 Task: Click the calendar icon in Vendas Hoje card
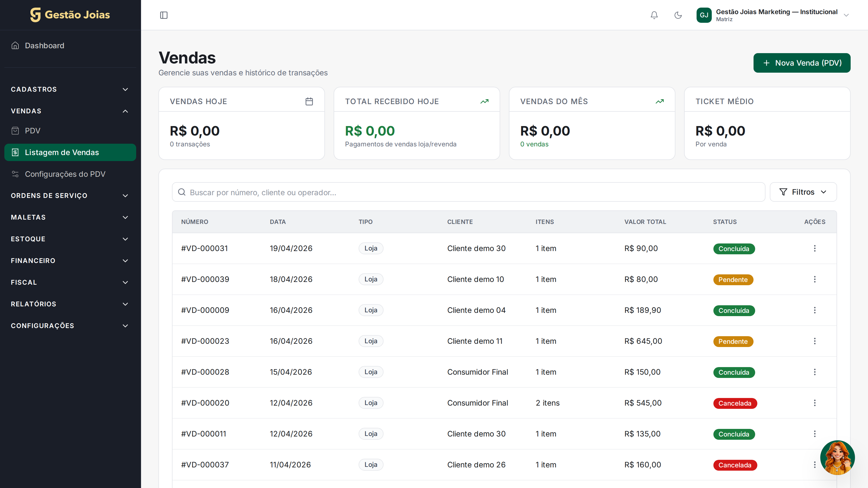pos(309,101)
